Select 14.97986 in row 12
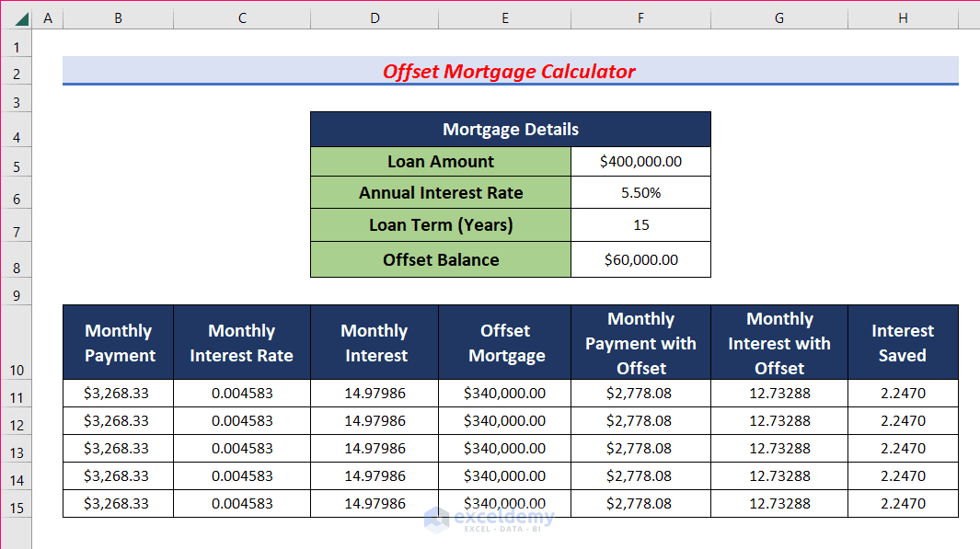Image resolution: width=980 pixels, height=549 pixels. (x=375, y=421)
